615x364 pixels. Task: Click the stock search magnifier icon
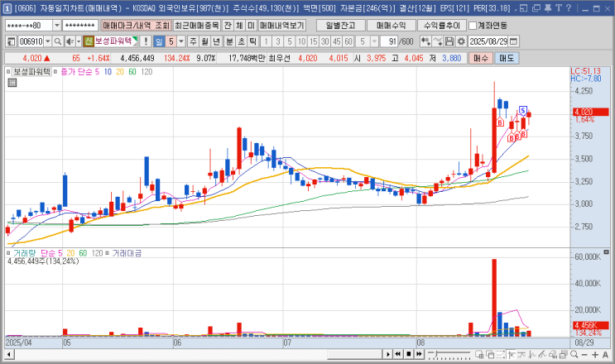[58, 41]
